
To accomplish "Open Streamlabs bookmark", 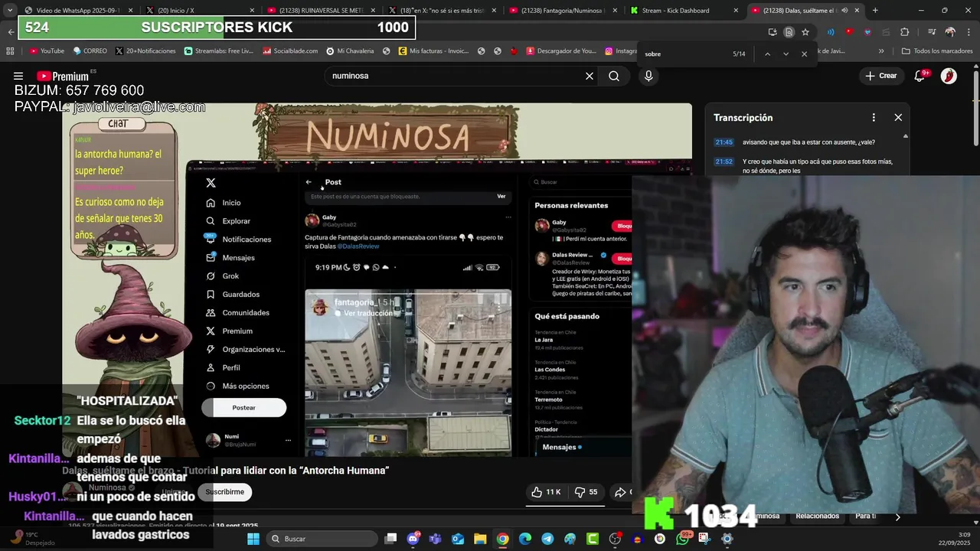I will (218, 51).
